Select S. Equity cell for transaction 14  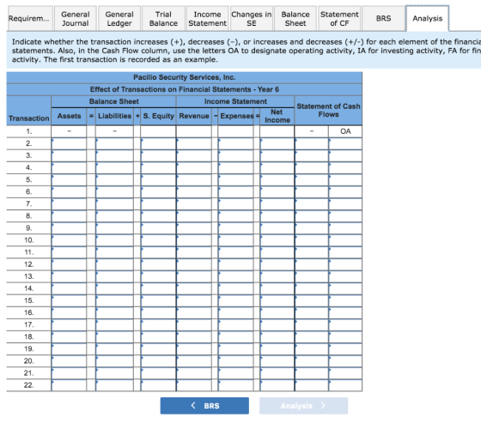(x=158, y=288)
